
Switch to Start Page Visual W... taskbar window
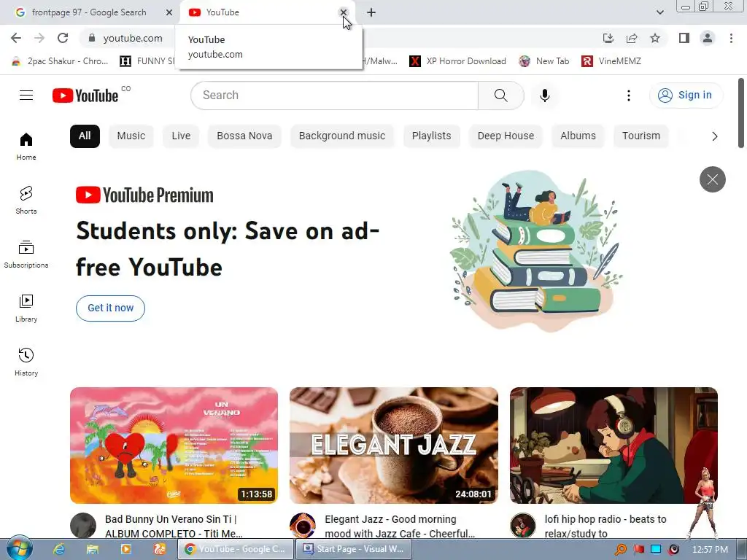point(354,549)
